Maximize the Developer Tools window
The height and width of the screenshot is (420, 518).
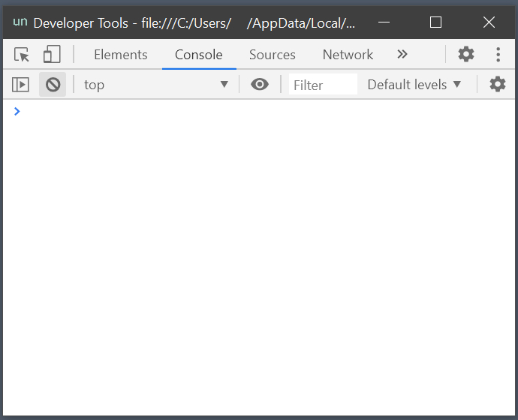435,22
